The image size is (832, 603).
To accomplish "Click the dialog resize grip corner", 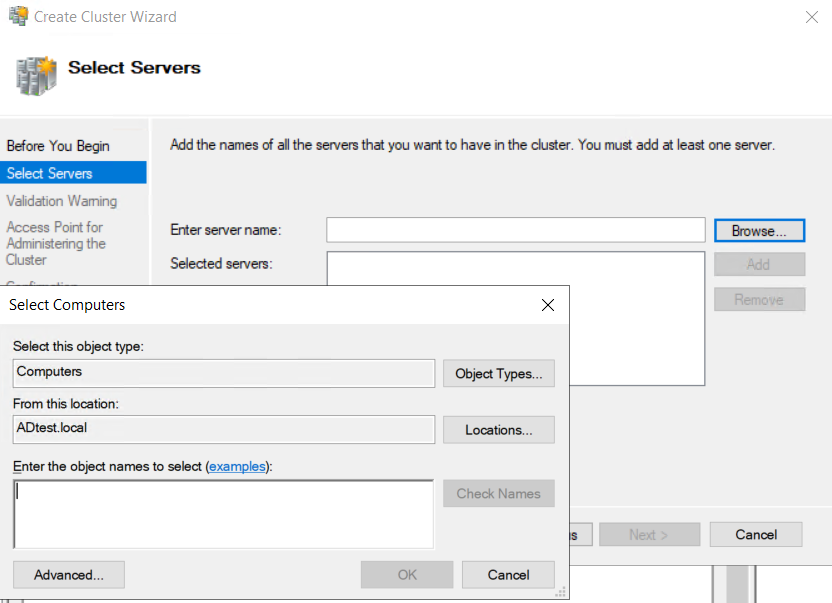I will coord(561,592).
